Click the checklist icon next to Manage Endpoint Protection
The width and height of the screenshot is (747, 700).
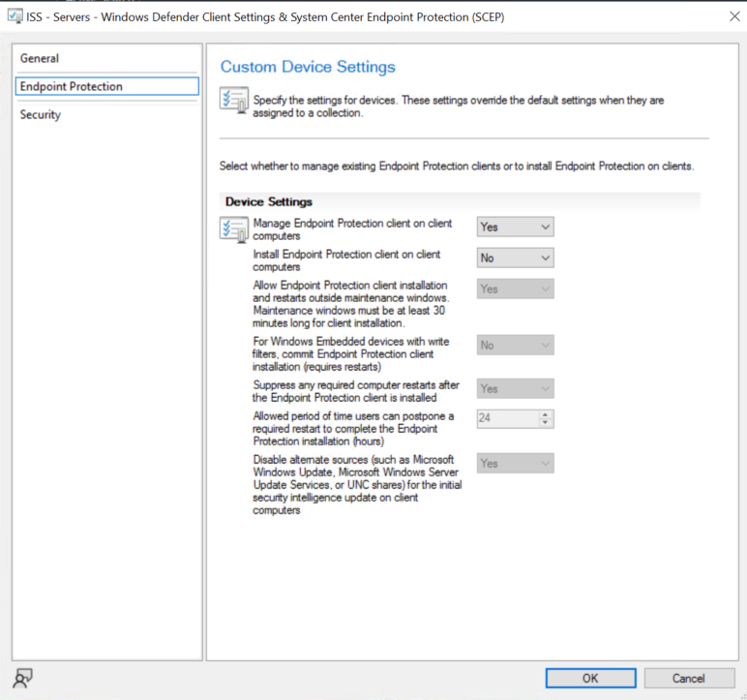pyautogui.click(x=234, y=229)
